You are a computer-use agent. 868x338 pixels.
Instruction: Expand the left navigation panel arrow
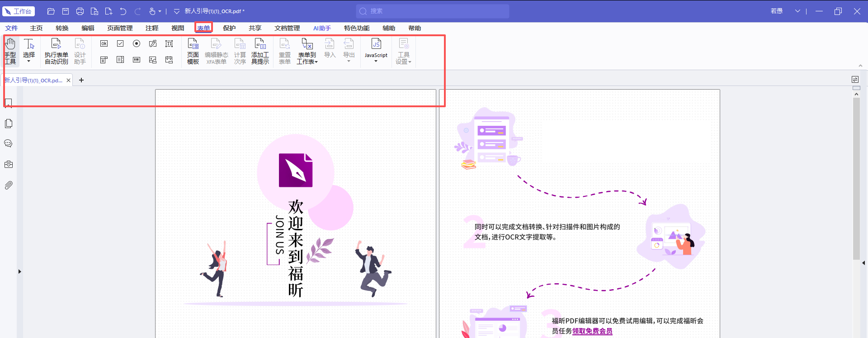[19, 271]
